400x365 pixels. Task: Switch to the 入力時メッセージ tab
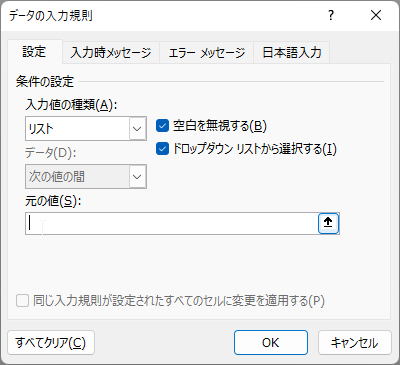(111, 53)
